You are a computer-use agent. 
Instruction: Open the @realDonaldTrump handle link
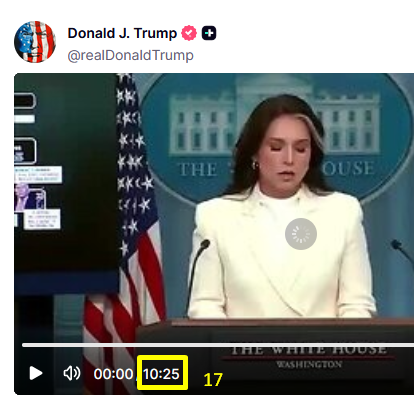pos(130,55)
